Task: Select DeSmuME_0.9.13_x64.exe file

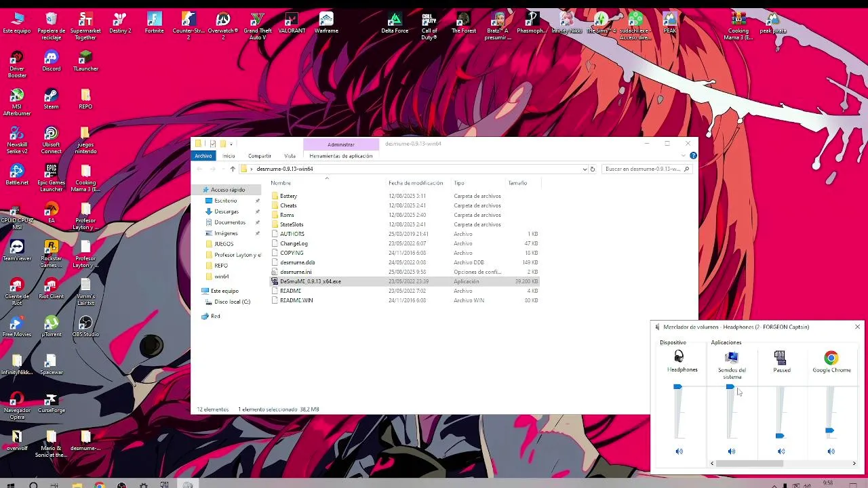Action: (x=311, y=281)
